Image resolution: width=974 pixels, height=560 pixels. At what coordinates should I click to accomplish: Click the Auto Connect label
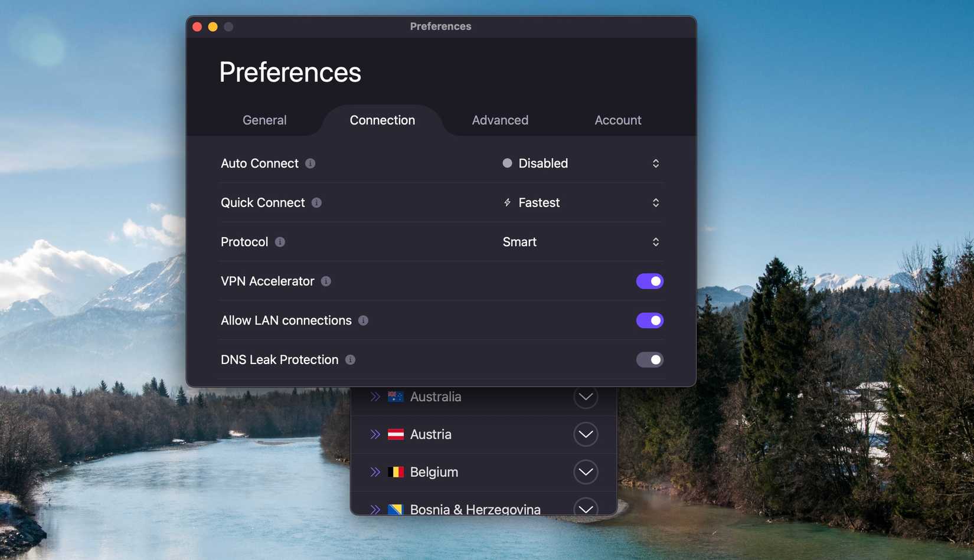coord(260,163)
